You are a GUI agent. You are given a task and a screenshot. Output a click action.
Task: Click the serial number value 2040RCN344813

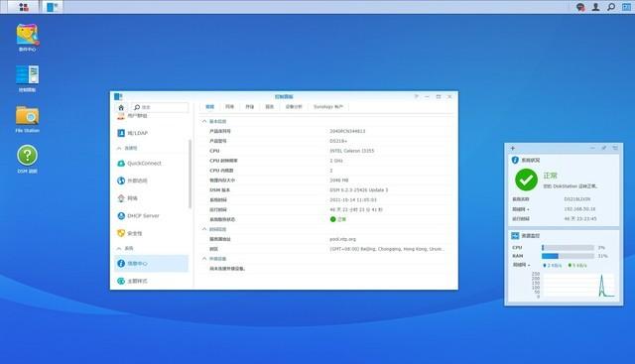(x=347, y=131)
